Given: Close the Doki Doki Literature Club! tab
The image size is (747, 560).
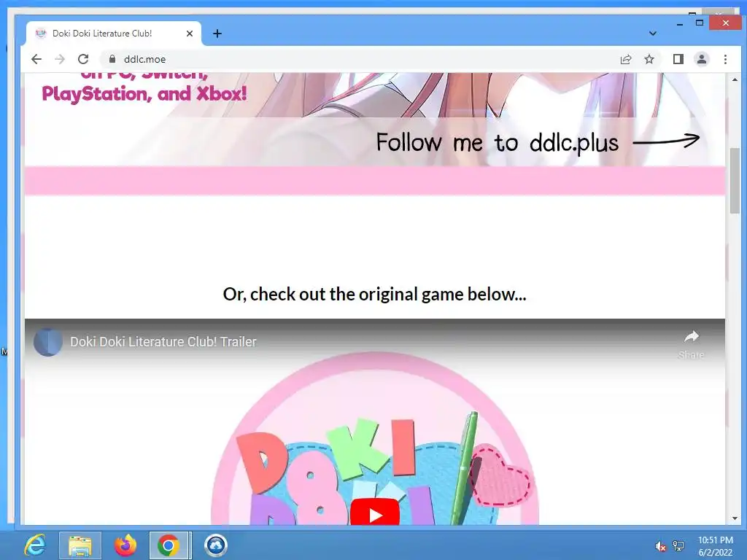Looking at the screenshot, I should point(189,34).
